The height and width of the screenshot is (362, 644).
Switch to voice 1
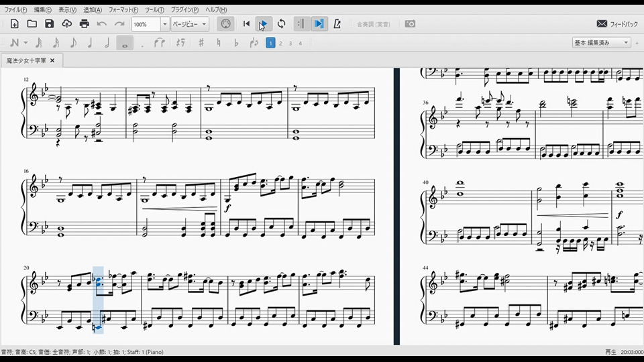270,43
